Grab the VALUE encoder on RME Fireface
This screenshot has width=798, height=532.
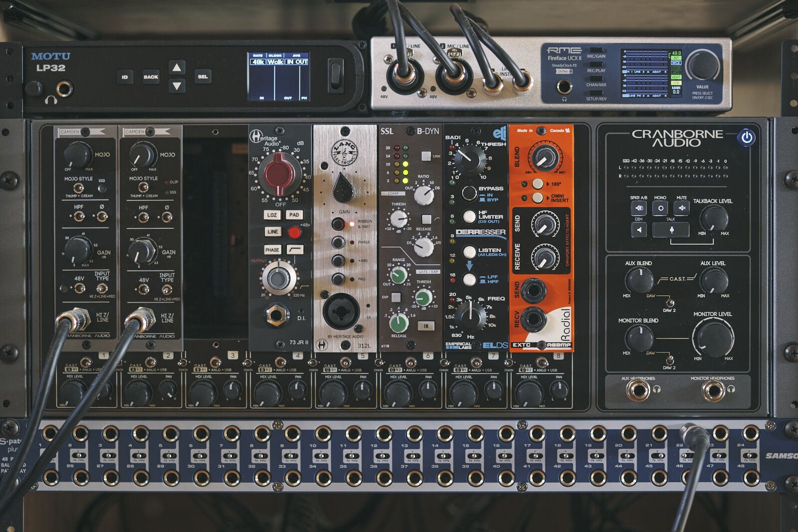(x=702, y=65)
